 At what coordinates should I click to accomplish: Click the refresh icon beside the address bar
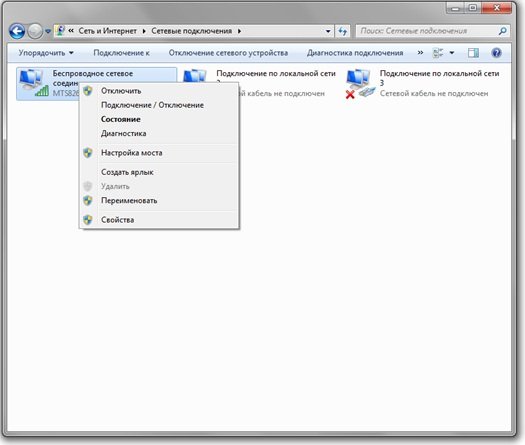(342, 31)
